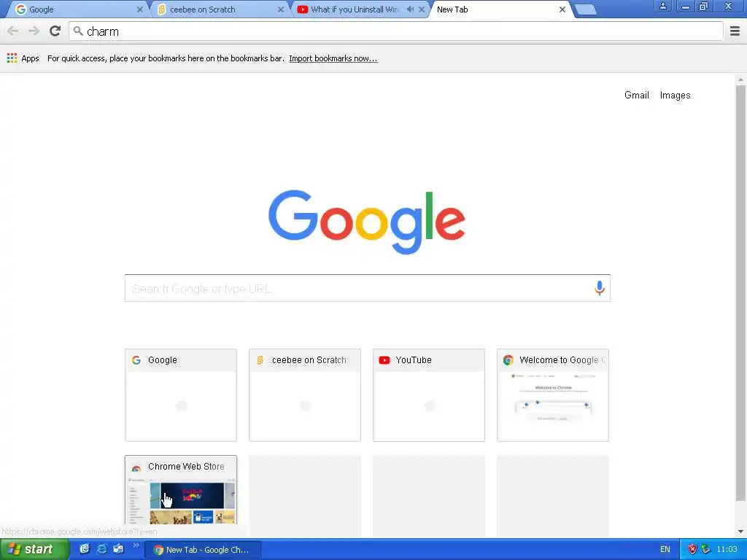Open the Welcome to Google Chrome tile
This screenshot has width=747, height=560.
click(x=553, y=394)
